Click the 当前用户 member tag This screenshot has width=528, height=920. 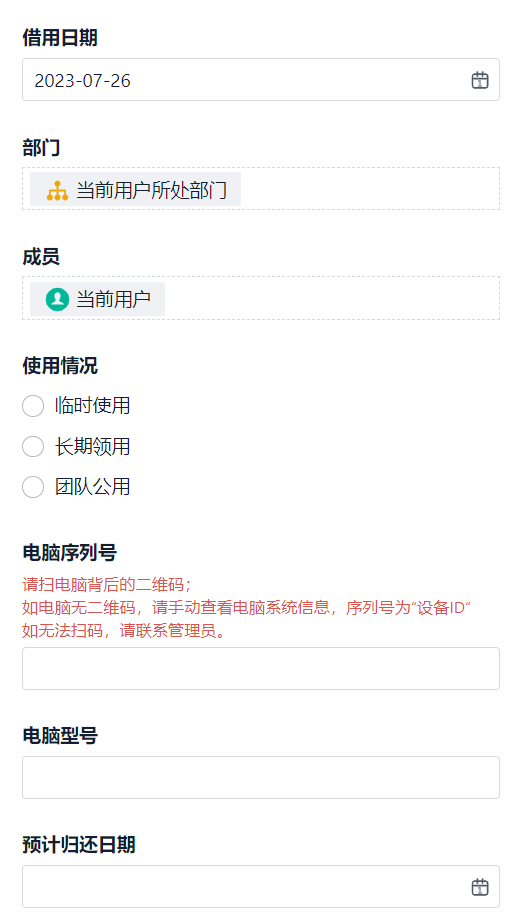[97, 299]
